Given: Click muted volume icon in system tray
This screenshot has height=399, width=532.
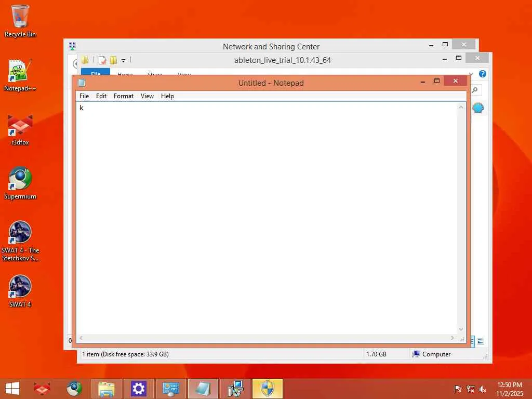Looking at the screenshot, I should click(x=483, y=389).
